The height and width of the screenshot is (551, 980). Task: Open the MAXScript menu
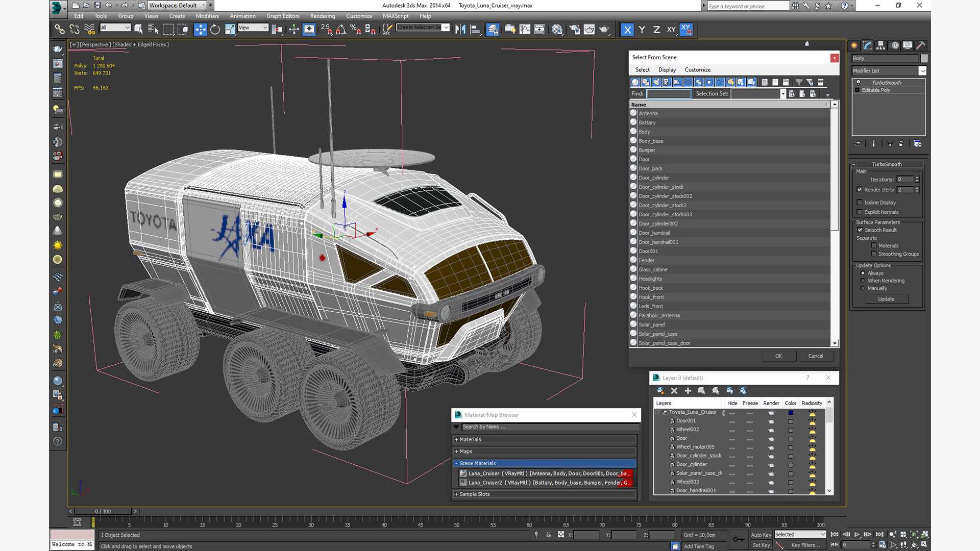[x=396, y=16]
